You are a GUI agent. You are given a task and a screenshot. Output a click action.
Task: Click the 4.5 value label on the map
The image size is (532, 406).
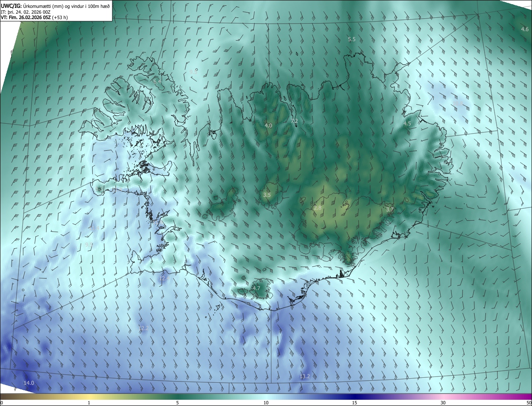[407, 123]
